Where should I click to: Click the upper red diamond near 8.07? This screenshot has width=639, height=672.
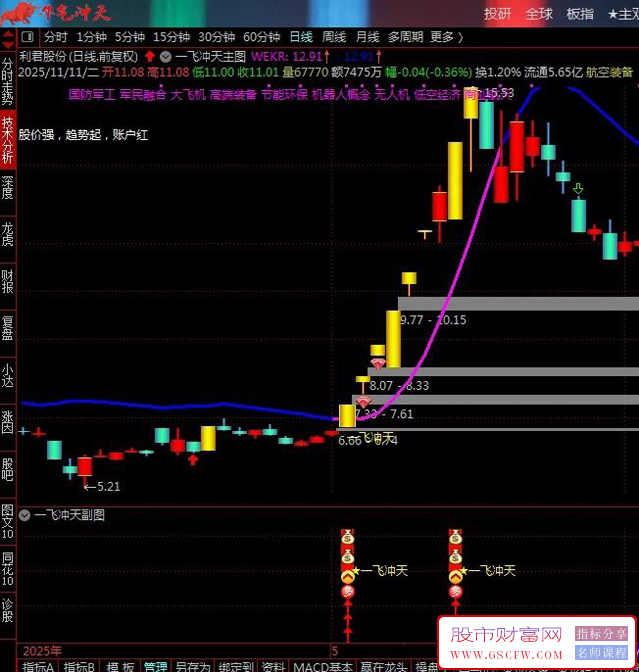tap(378, 364)
